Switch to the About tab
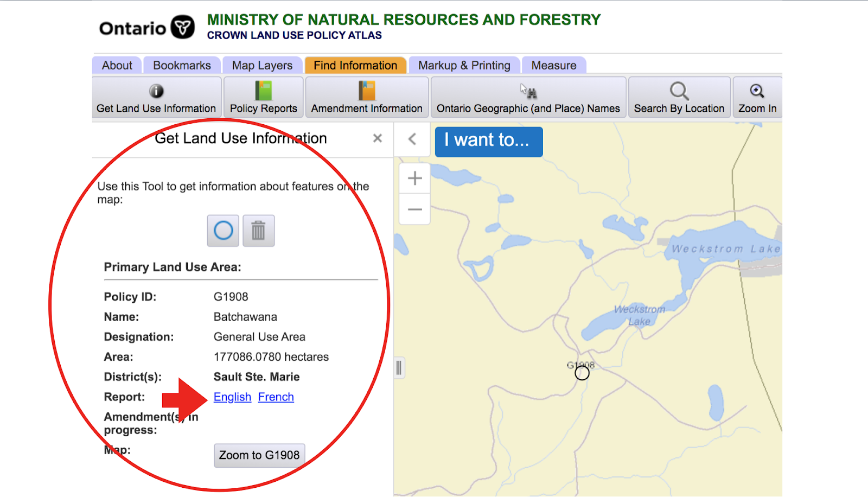This screenshot has height=497, width=868. click(x=117, y=65)
